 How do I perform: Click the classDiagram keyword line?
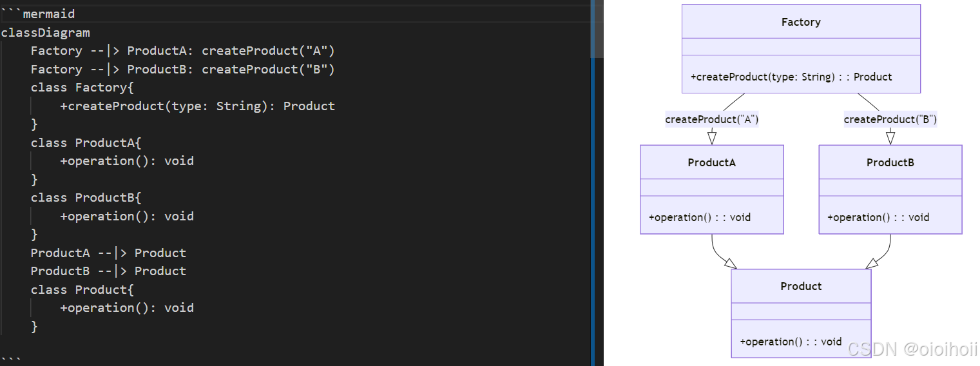point(46,32)
